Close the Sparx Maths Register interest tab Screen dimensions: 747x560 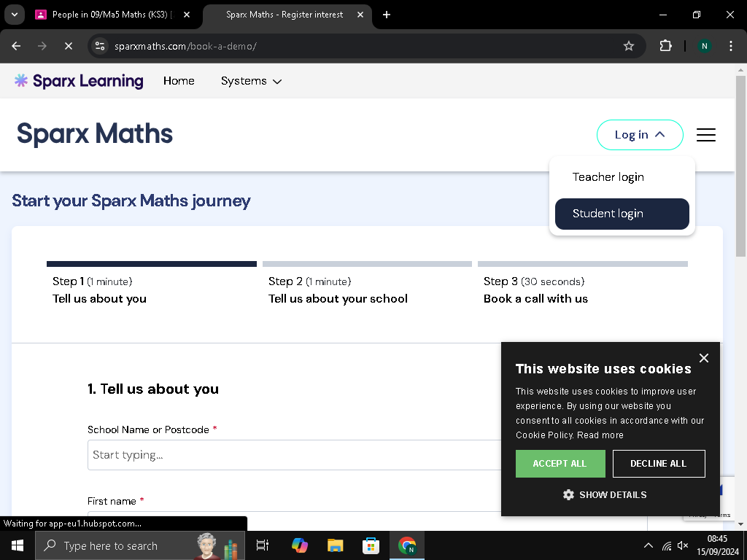[x=360, y=15]
